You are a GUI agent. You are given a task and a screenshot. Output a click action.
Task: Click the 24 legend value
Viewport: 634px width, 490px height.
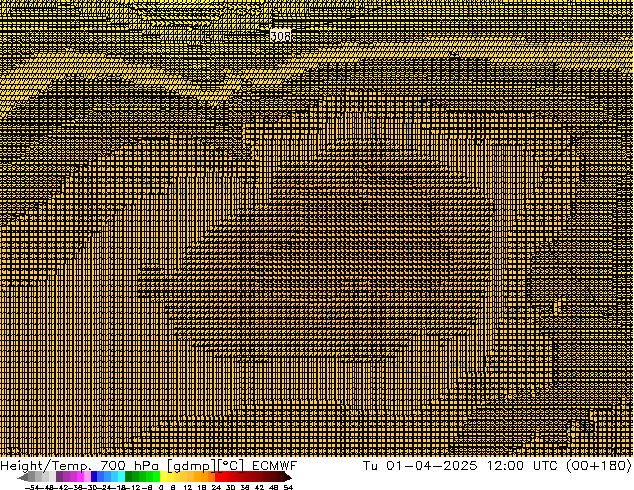216,487
